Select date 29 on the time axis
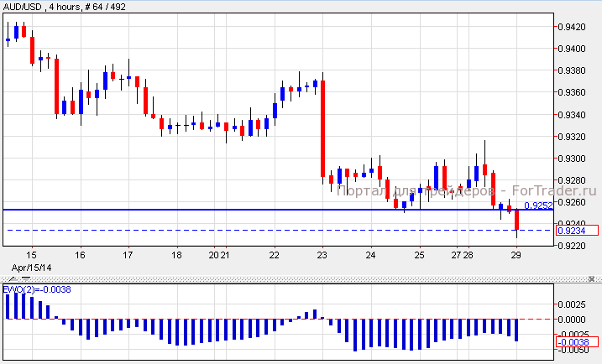 (x=516, y=255)
